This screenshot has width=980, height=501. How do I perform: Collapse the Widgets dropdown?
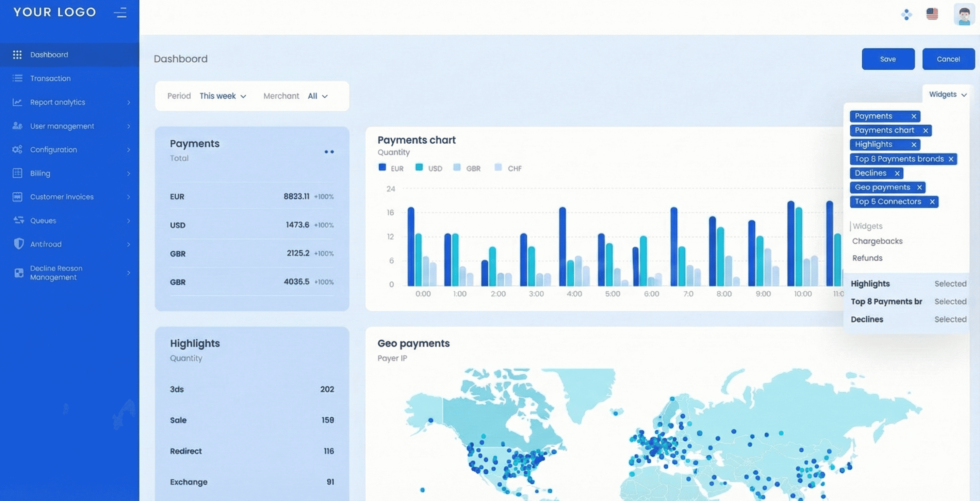pos(947,94)
